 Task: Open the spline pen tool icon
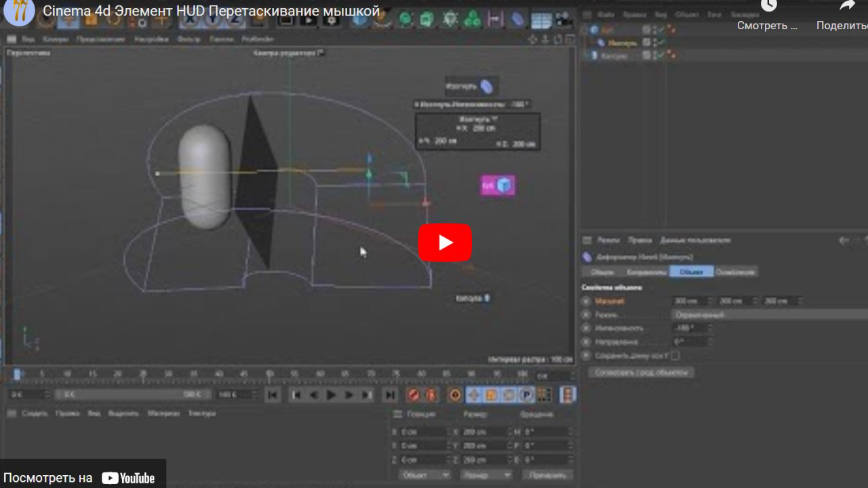383,19
